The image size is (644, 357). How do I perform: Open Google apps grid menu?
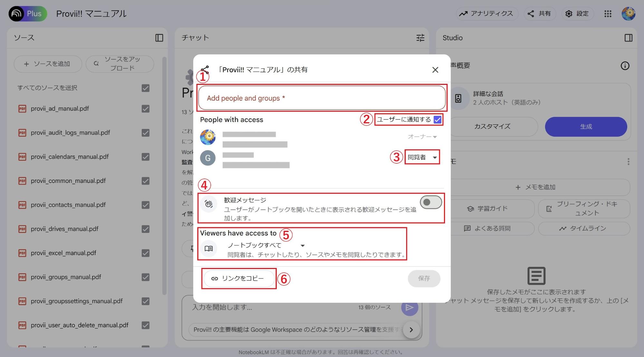point(608,14)
